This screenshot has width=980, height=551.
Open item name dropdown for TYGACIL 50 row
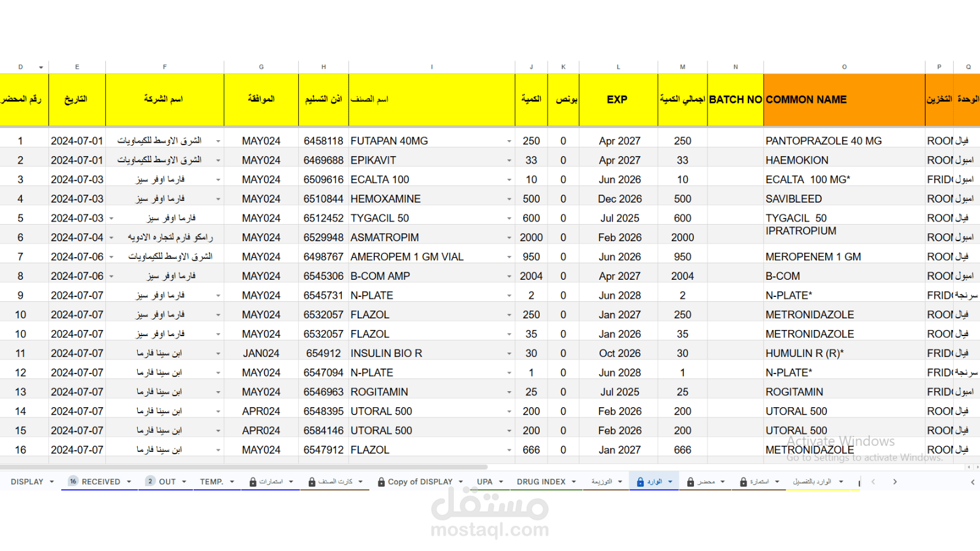[x=509, y=219]
